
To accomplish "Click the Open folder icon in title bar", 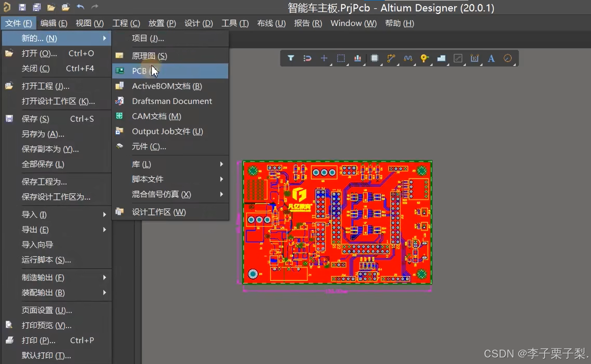I will (x=51, y=7).
